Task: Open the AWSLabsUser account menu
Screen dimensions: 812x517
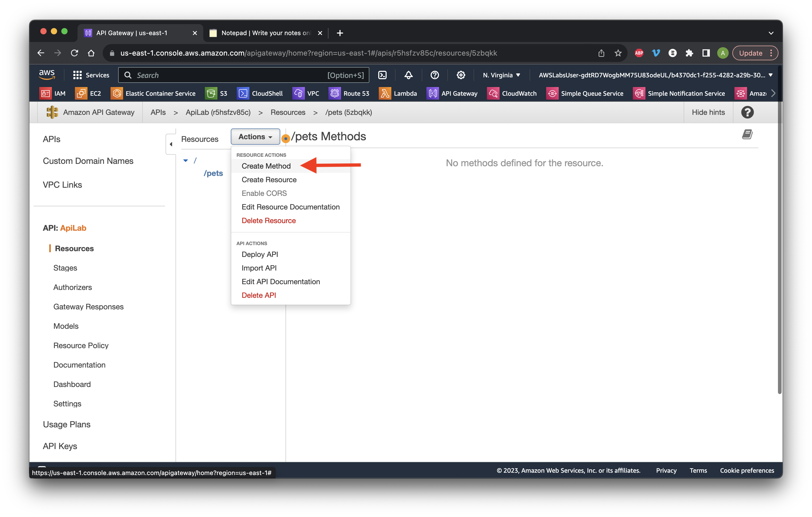Action: [655, 75]
